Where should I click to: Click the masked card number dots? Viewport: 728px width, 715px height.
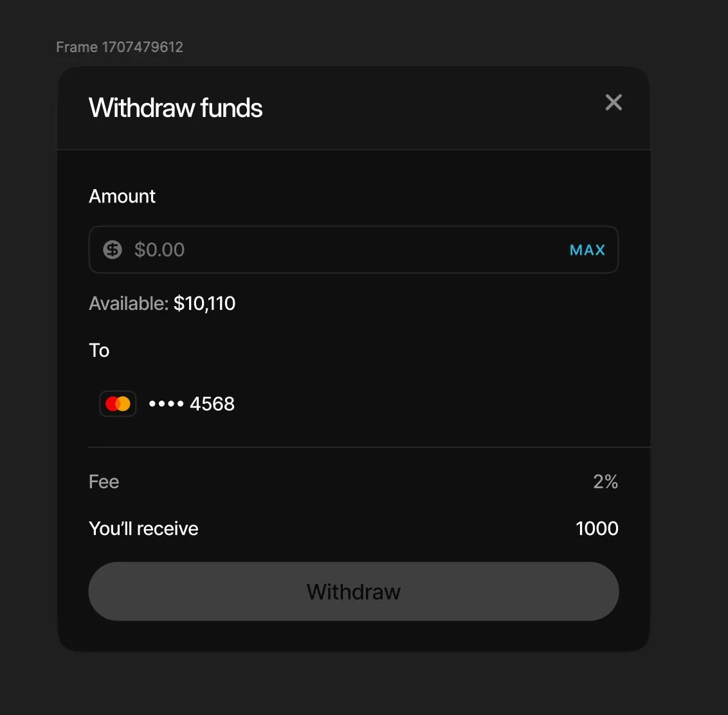(166, 404)
